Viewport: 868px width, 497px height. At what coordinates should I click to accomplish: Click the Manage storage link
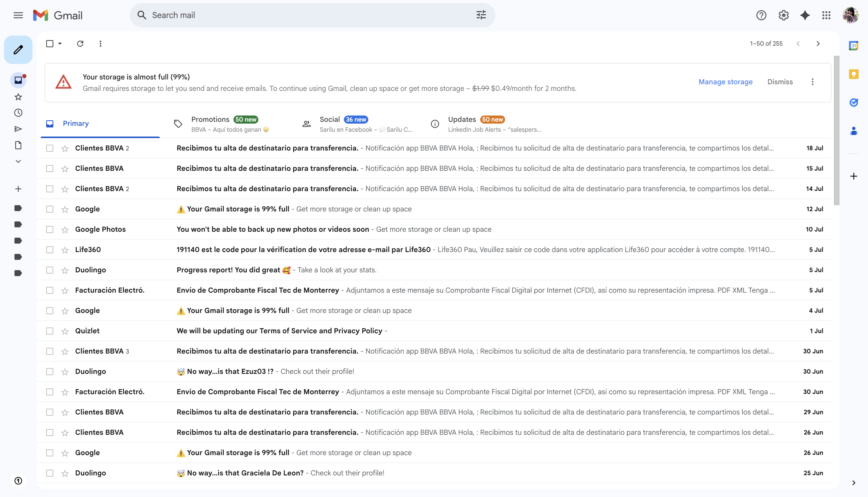pyautogui.click(x=725, y=82)
